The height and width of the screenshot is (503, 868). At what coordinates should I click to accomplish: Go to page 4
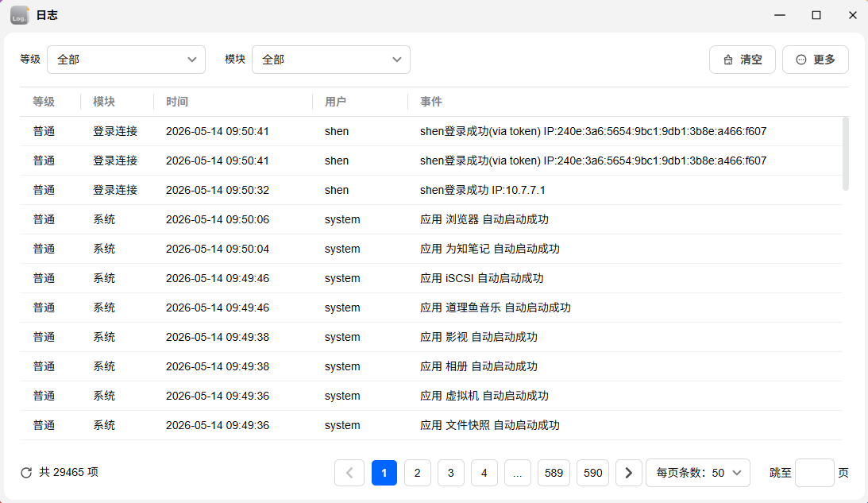pyautogui.click(x=484, y=473)
